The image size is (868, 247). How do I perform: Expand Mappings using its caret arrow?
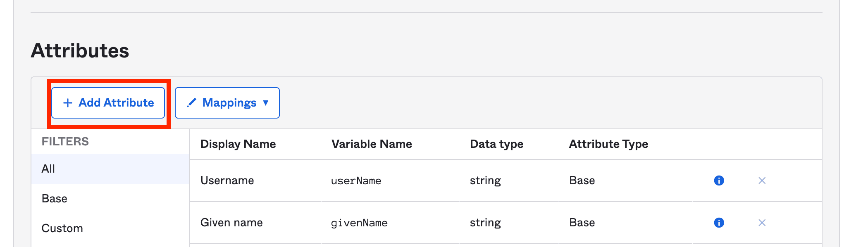click(266, 103)
